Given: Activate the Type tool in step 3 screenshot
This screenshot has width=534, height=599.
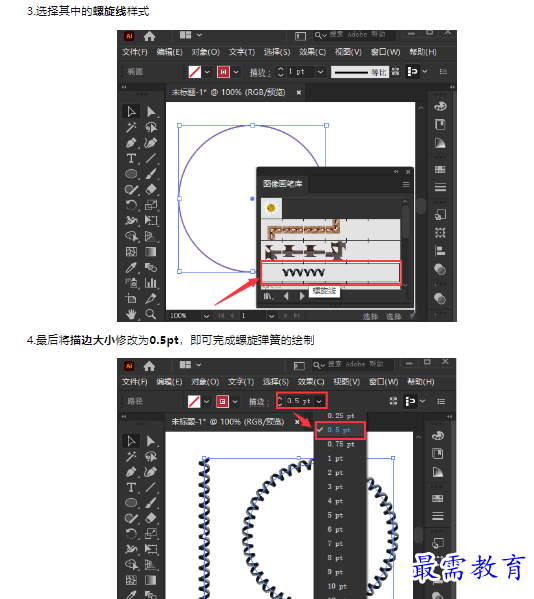Looking at the screenshot, I should (x=131, y=158).
